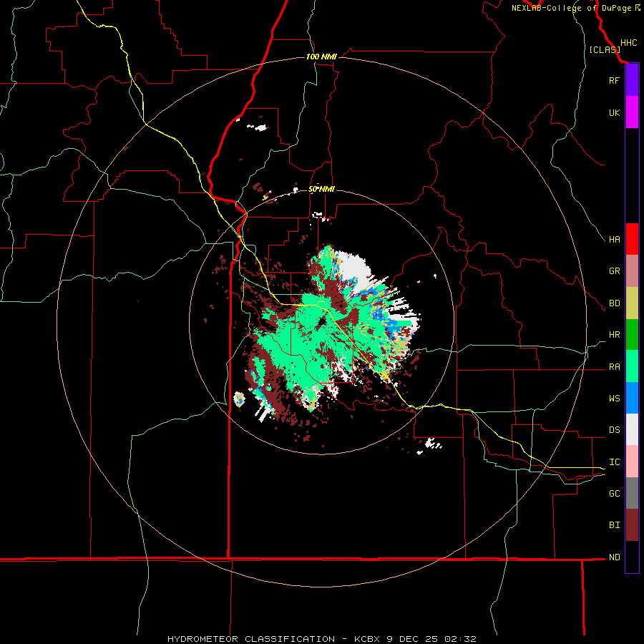This screenshot has height=644, width=644.
Task: Click the WS legend label
Action: tap(614, 399)
